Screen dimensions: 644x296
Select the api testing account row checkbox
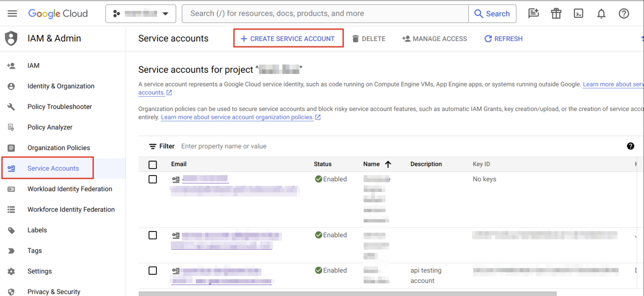point(153,271)
